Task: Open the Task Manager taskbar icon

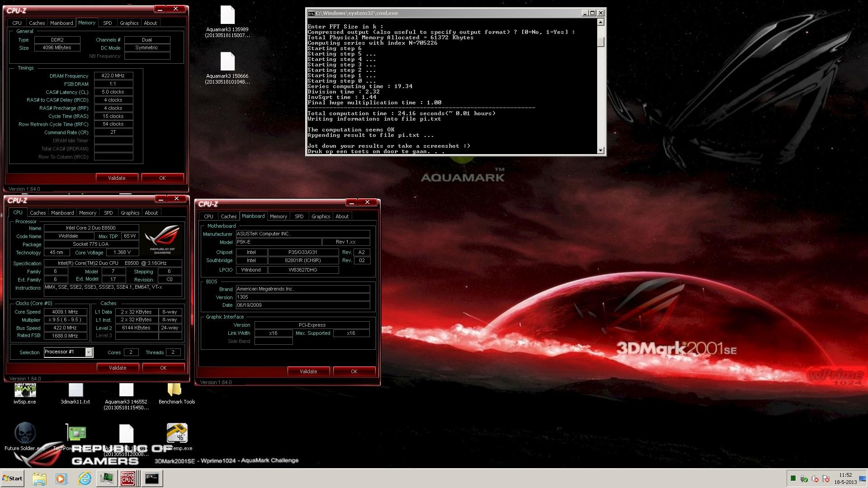Action: click(x=107, y=479)
